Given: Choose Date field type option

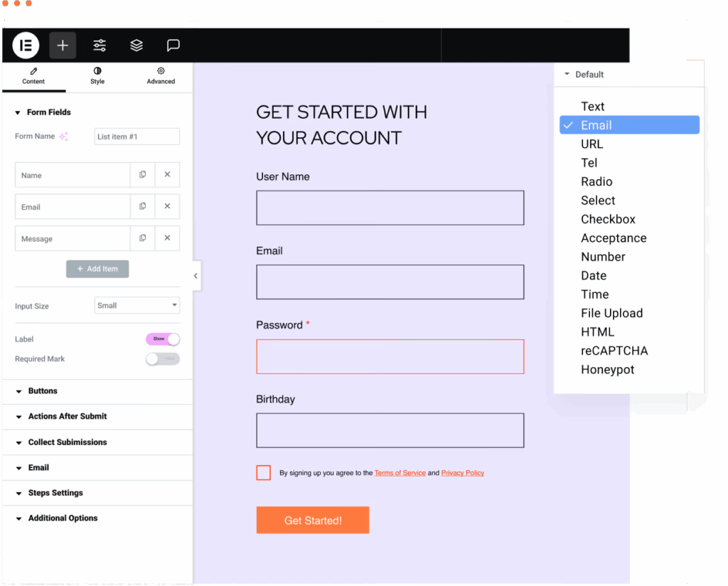Looking at the screenshot, I should coord(630,276).
